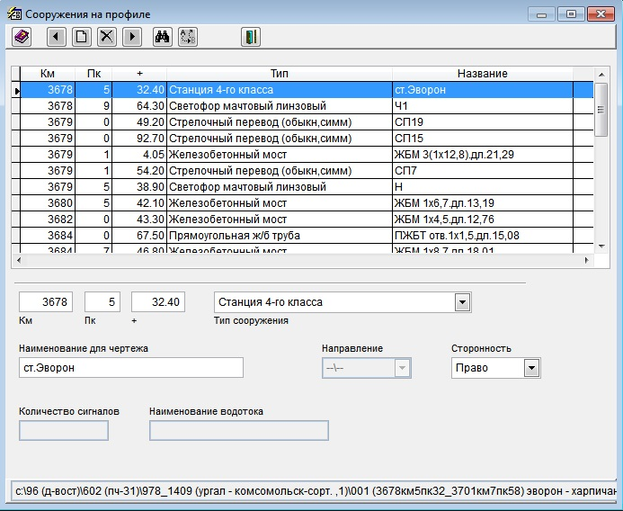The width and height of the screenshot is (623, 511).
Task: Delete the record using the X icon
Action: (106, 37)
